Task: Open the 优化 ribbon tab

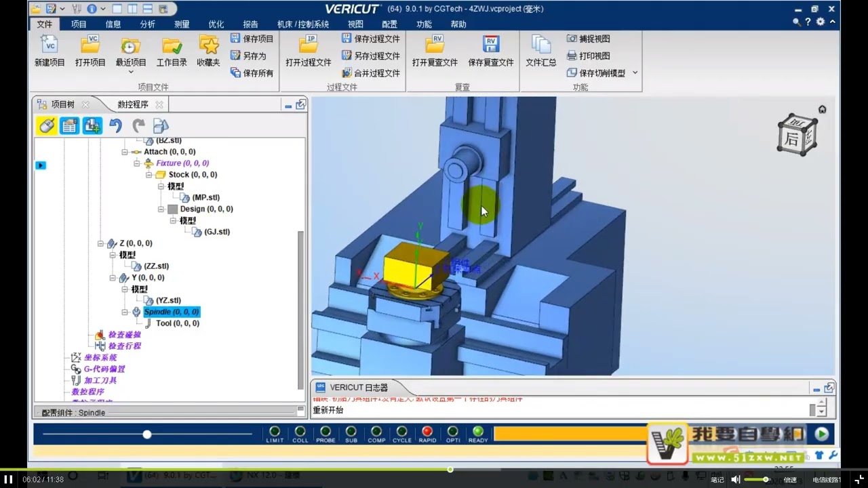Action: 216,24
